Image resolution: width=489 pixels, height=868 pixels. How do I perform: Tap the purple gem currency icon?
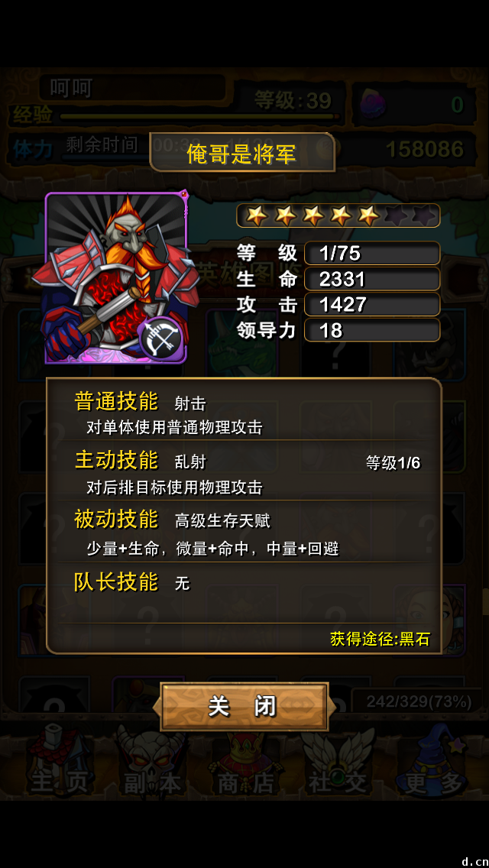pos(371,103)
